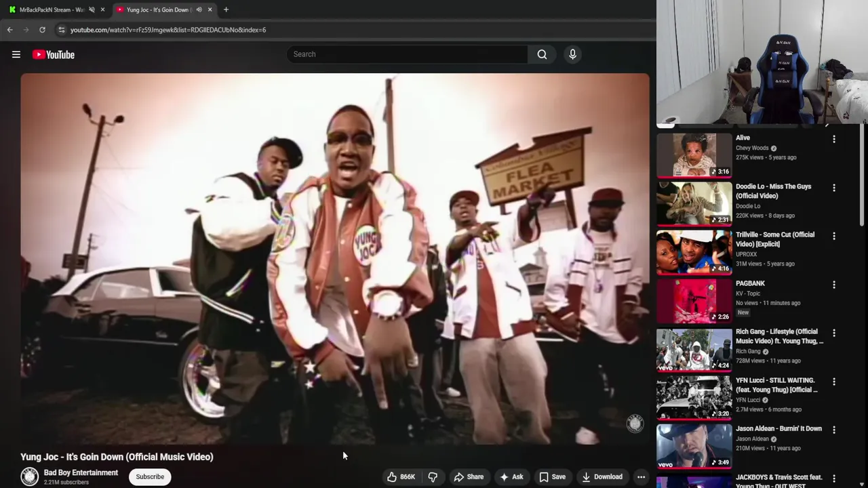Open options menu for PAGBANK video
Image resolution: width=868 pixels, height=488 pixels.
click(834, 285)
